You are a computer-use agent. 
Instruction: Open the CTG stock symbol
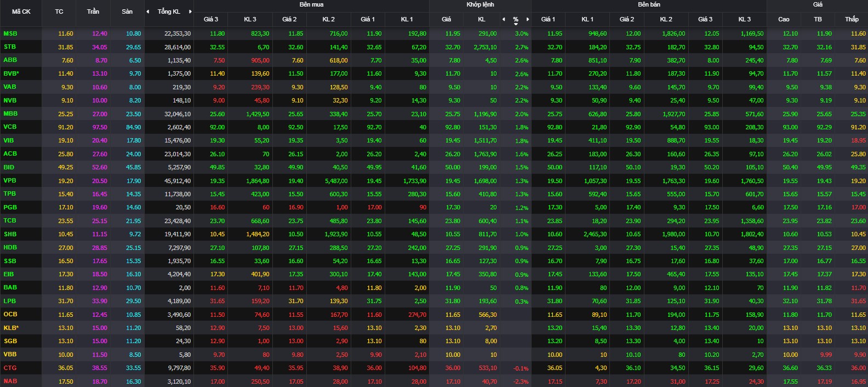10,368
